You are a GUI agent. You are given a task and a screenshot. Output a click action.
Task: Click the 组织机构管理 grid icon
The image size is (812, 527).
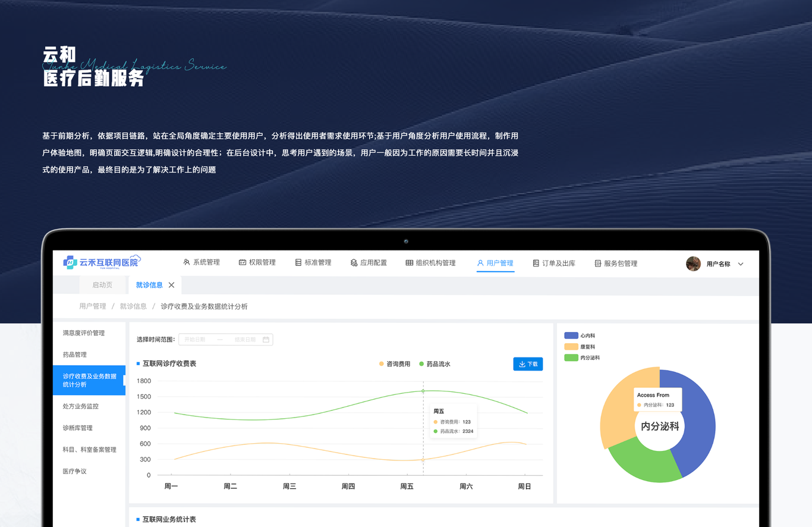(410, 262)
